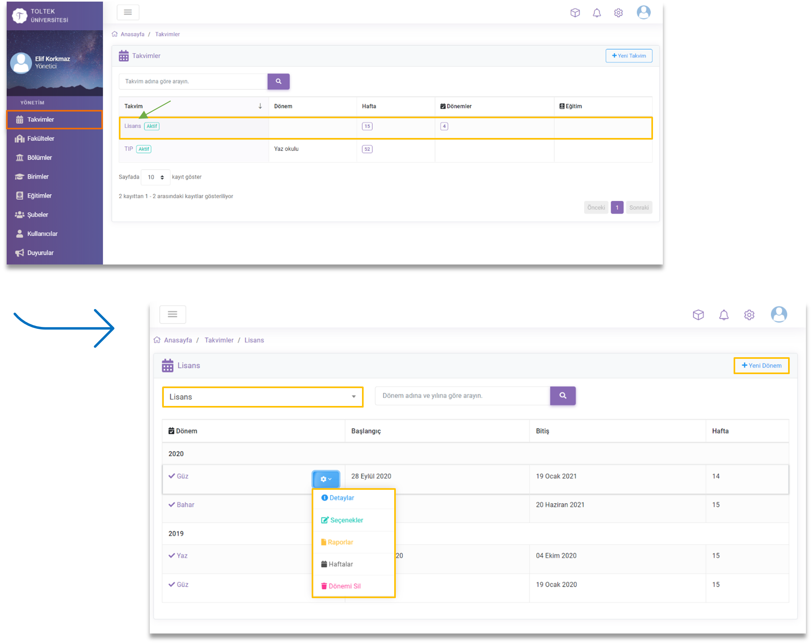The width and height of the screenshot is (812, 644).
Task: Toggle the hamburger menu in top panel
Action: 128,12
